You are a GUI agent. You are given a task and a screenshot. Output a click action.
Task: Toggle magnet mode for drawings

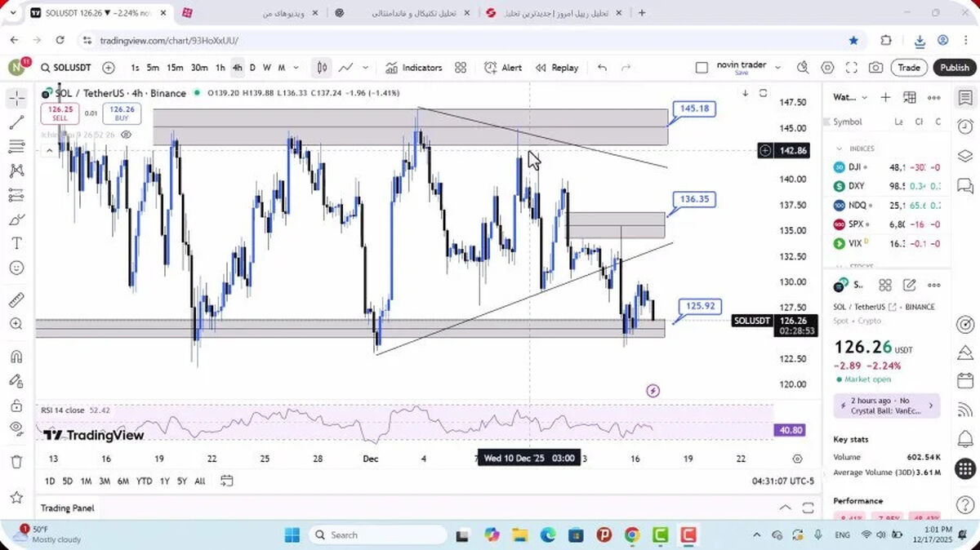point(16,357)
